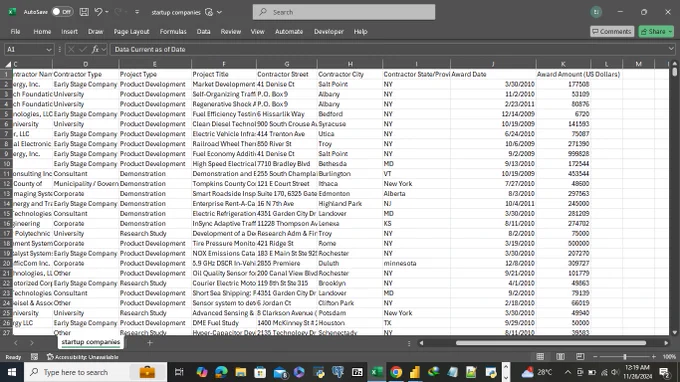Select the Award Date header cell
Screen dimensions: 680x382
point(493,74)
